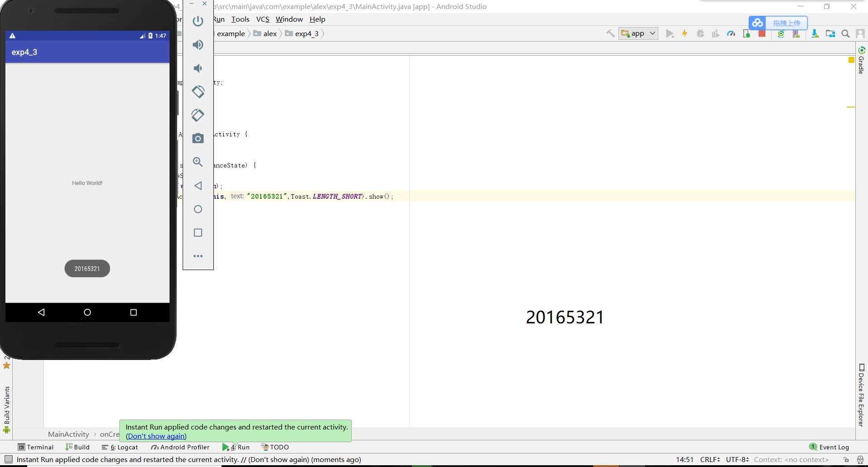
Task: Click emulator side panel Overview square
Action: 198,233
